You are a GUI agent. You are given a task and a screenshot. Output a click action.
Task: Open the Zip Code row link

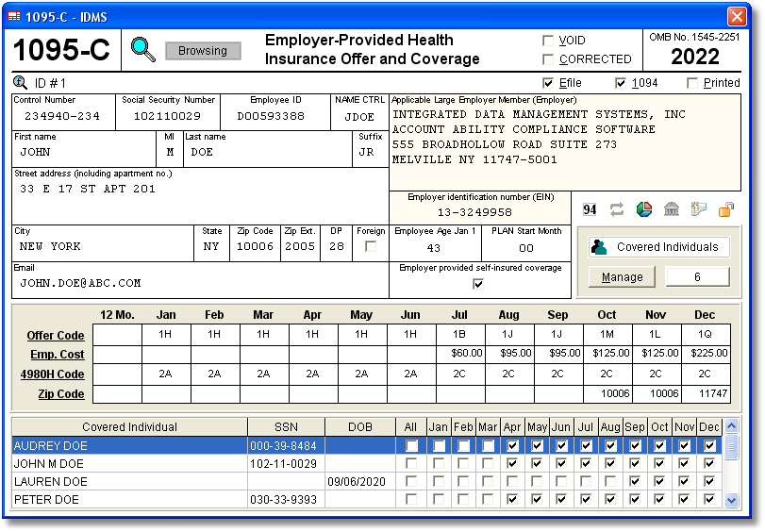click(61, 394)
